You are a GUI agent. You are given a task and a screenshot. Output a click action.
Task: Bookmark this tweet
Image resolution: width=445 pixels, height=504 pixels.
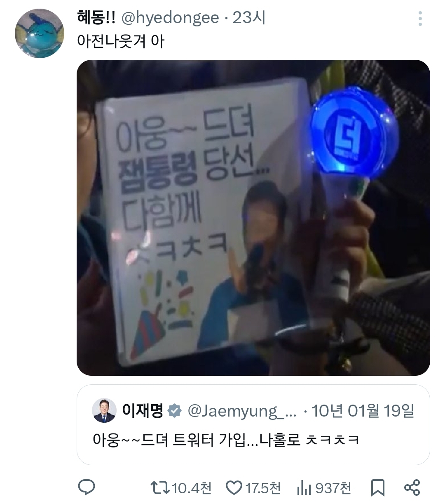[x=378, y=488]
